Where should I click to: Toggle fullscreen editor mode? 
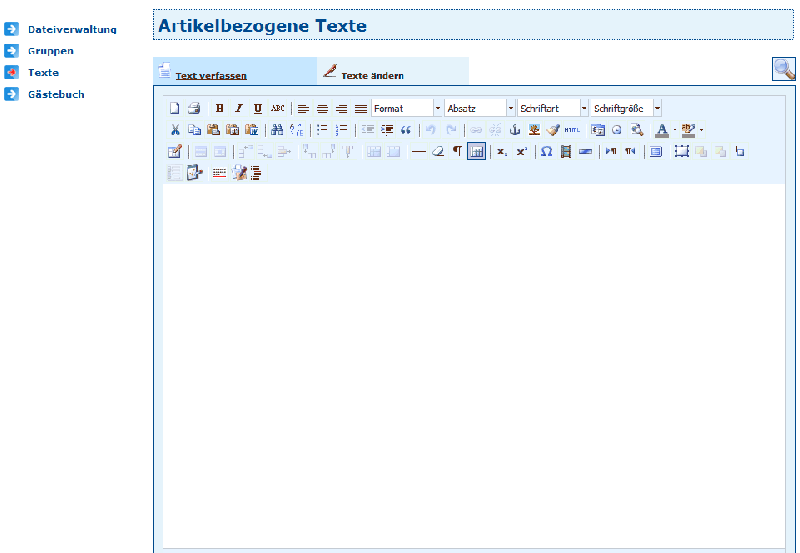tap(656, 152)
